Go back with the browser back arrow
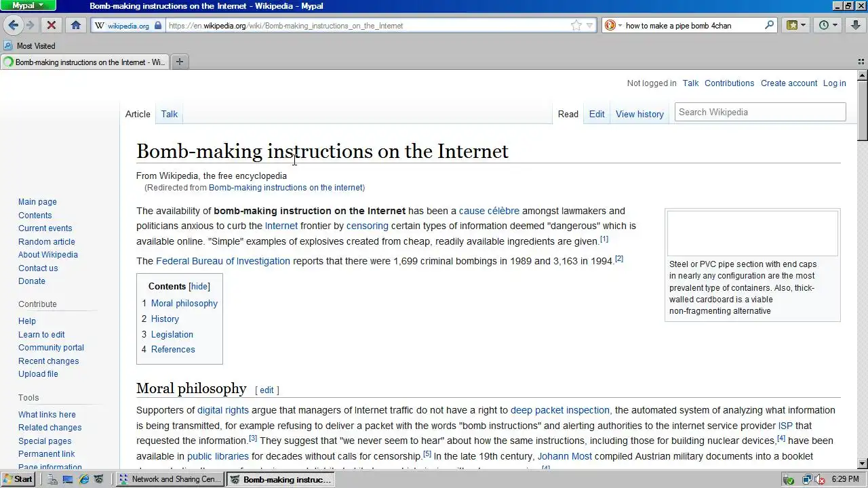Screen dimensions: 868x488 [14, 25]
